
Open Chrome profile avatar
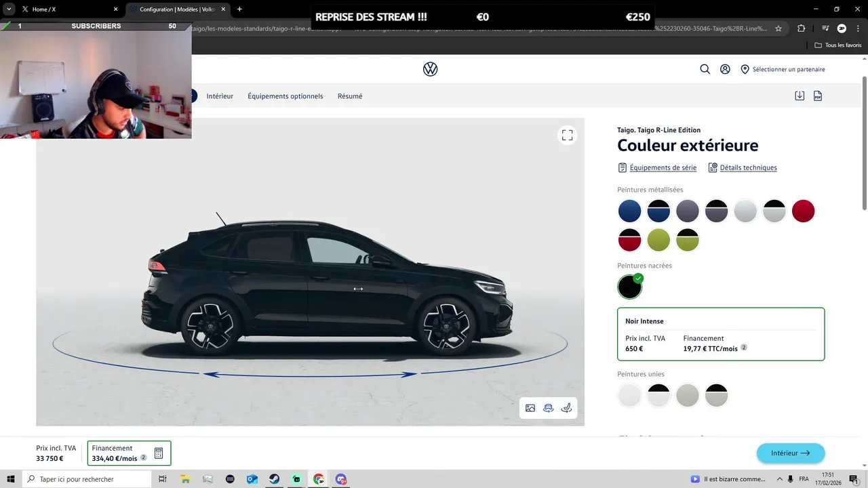(842, 28)
